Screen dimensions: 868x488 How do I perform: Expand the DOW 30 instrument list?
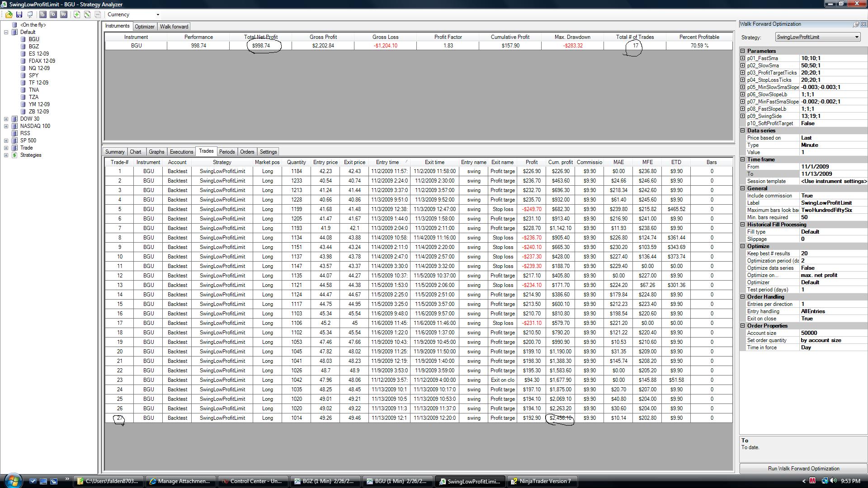tap(6, 119)
